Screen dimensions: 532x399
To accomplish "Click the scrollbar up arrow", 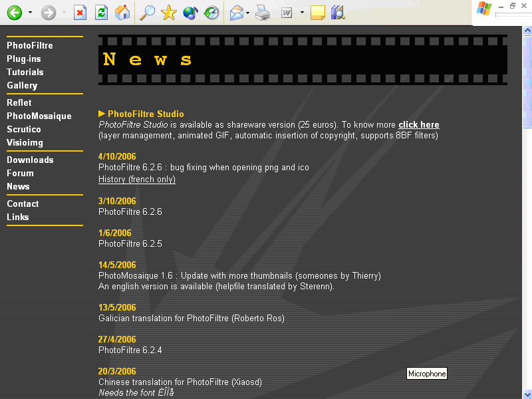I will click(527, 31).
